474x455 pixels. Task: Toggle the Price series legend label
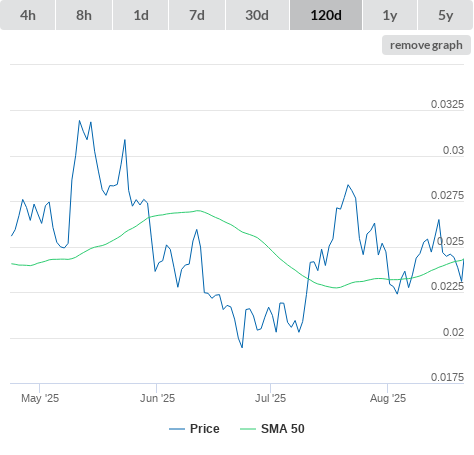point(205,429)
